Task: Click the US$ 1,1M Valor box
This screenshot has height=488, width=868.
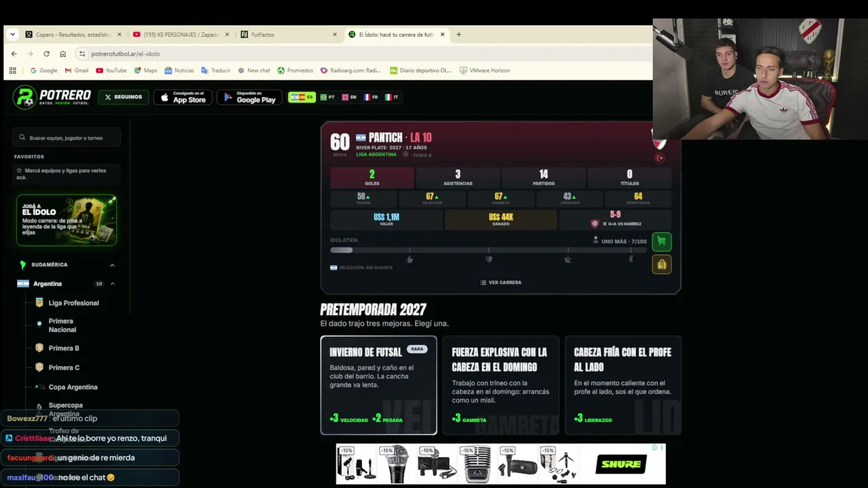Action: tap(386, 220)
